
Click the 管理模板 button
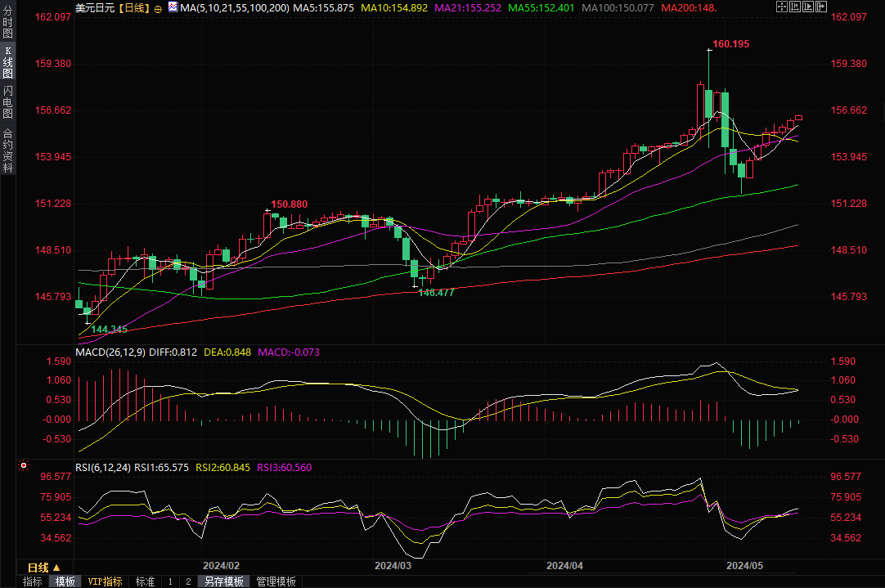point(276,581)
